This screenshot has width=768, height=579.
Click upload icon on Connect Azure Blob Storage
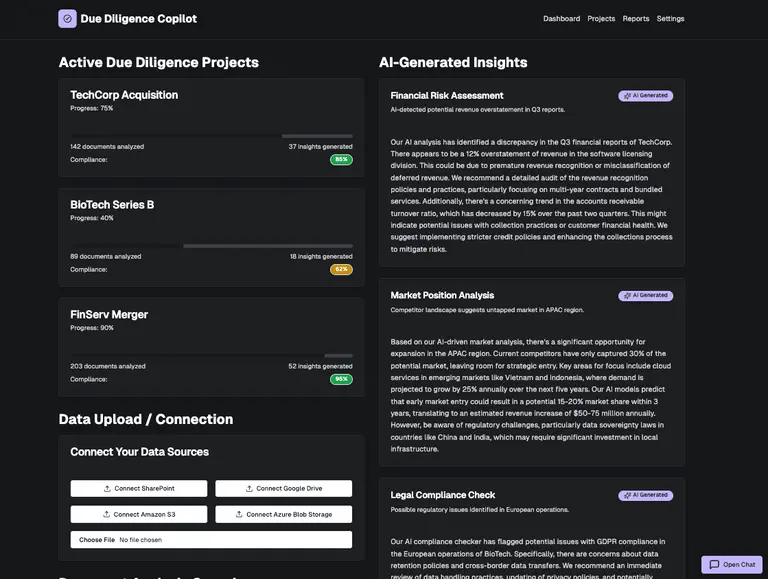pyautogui.click(x=239, y=514)
